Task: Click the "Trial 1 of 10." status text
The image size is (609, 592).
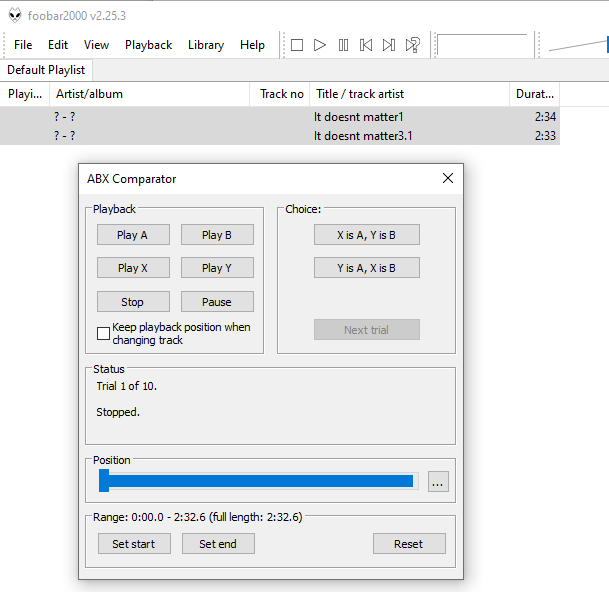Action: (127, 386)
